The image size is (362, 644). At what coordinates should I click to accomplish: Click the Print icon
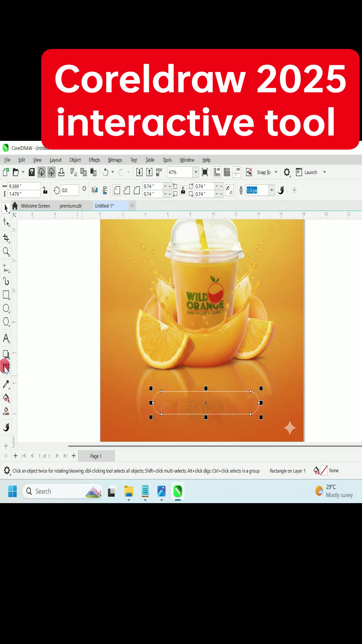(x=61, y=172)
